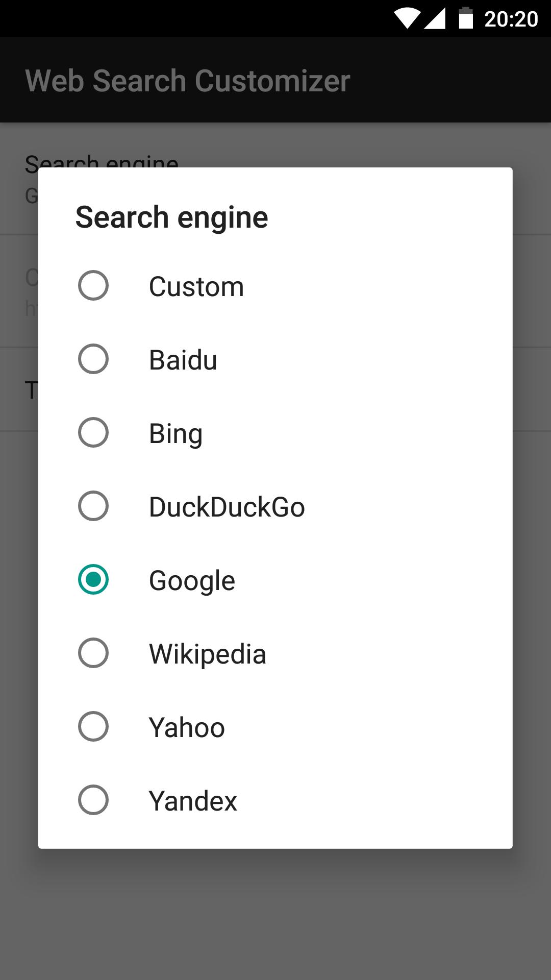
Task: Choose the Baidu radio button
Action: pyautogui.click(x=93, y=359)
